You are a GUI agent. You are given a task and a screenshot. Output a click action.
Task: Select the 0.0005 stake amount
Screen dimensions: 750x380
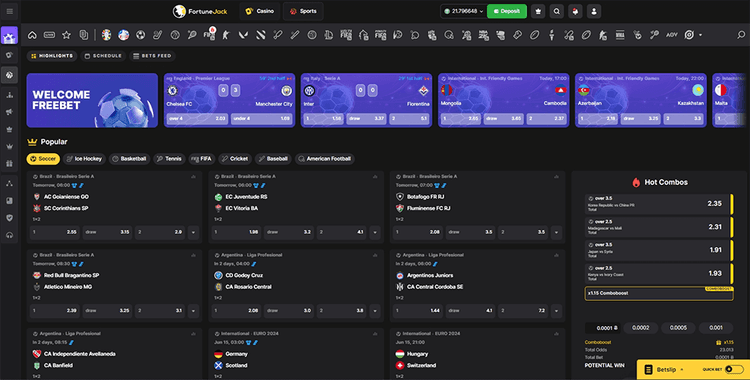pyautogui.click(x=678, y=328)
